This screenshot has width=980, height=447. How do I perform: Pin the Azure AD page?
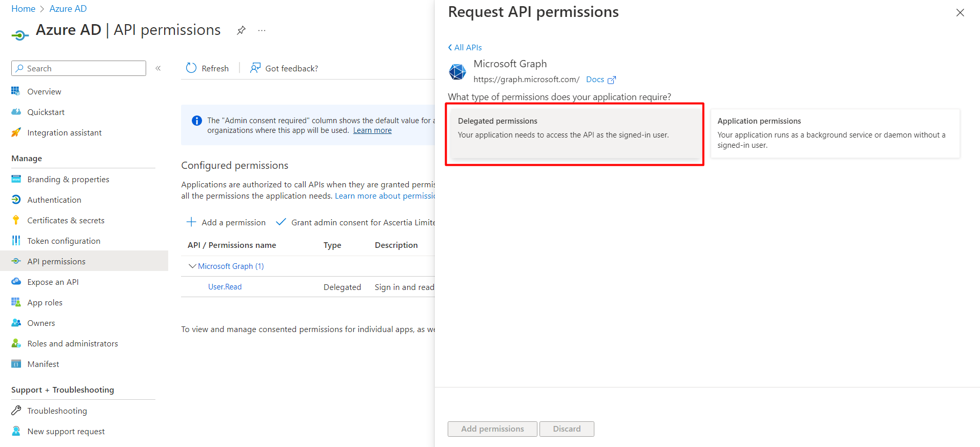point(241,30)
